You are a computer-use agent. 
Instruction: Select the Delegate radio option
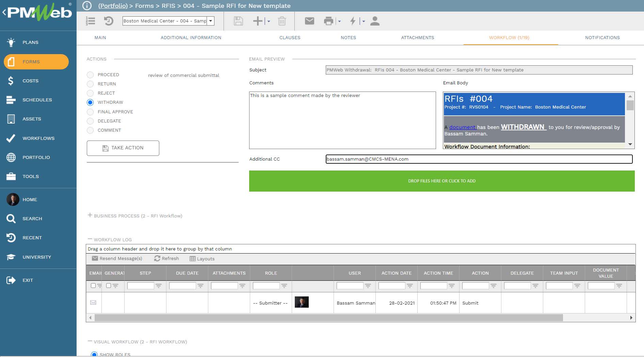click(x=90, y=121)
